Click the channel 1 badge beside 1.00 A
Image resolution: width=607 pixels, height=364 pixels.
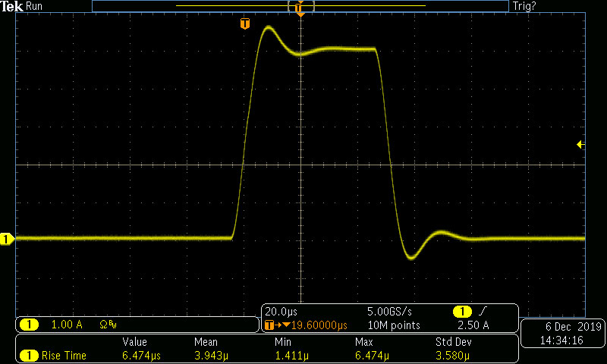click(x=29, y=325)
